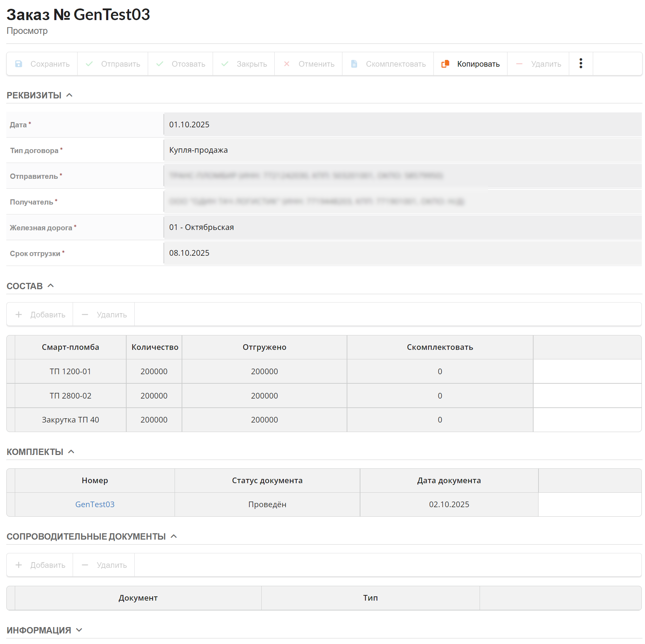Expand the ИНФОРМАЦИЯ section

pyautogui.click(x=79, y=630)
